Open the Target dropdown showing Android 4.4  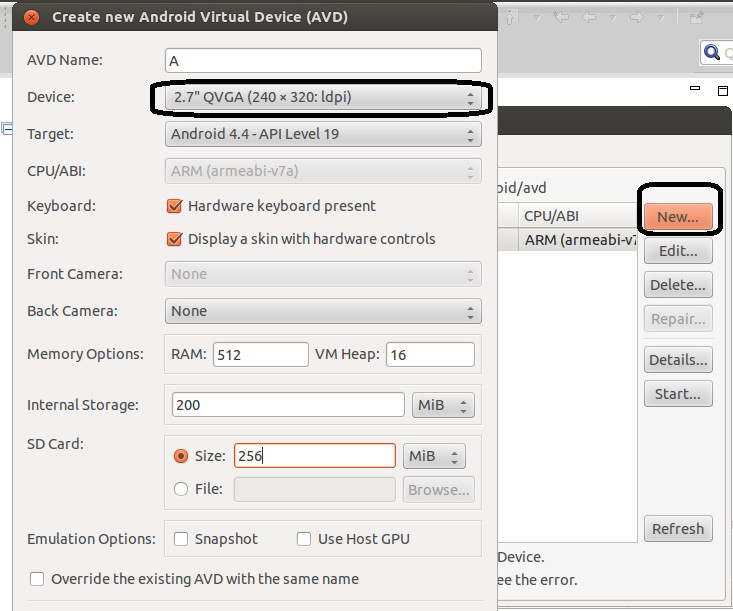(323, 134)
